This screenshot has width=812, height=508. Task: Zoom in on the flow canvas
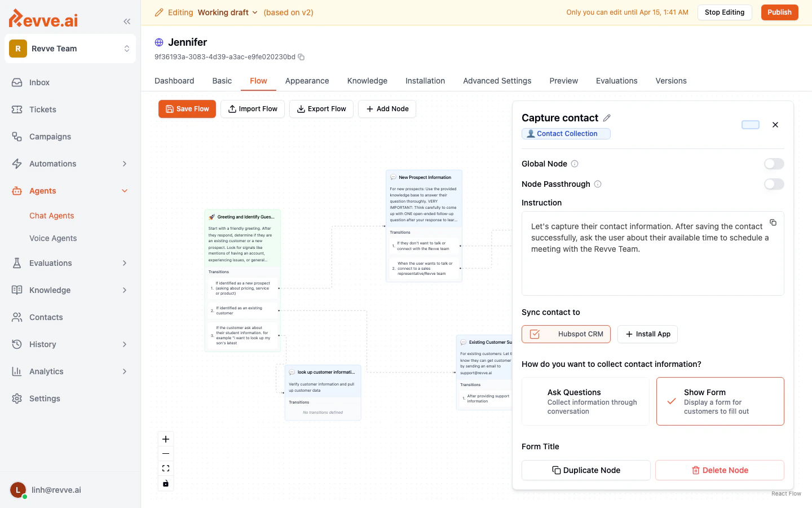[x=166, y=439]
